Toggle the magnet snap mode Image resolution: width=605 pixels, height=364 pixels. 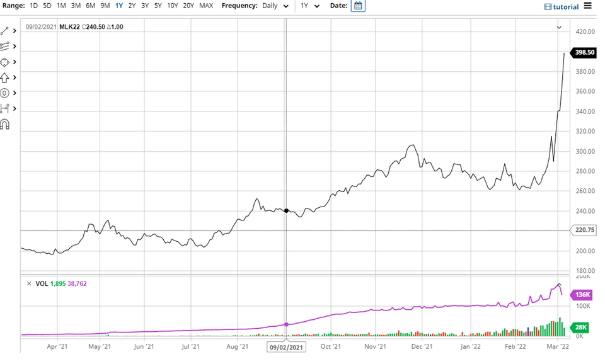(x=5, y=124)
